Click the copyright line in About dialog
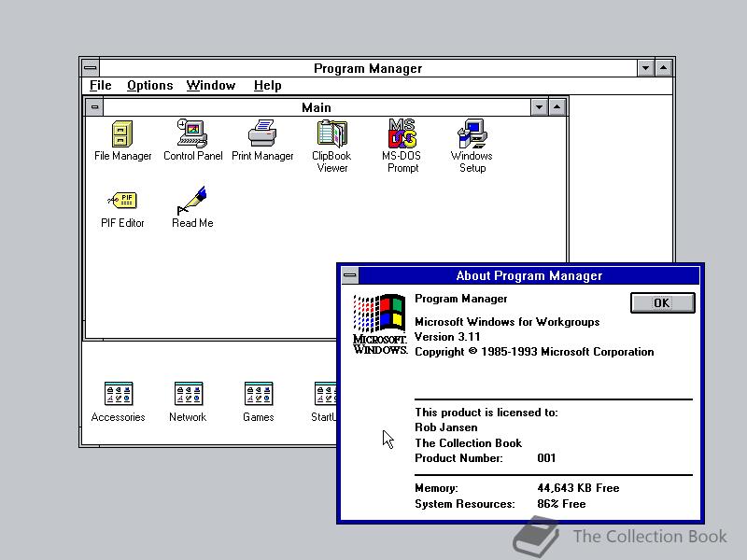This screenshot has height=560, width=747. coord(534,352)
